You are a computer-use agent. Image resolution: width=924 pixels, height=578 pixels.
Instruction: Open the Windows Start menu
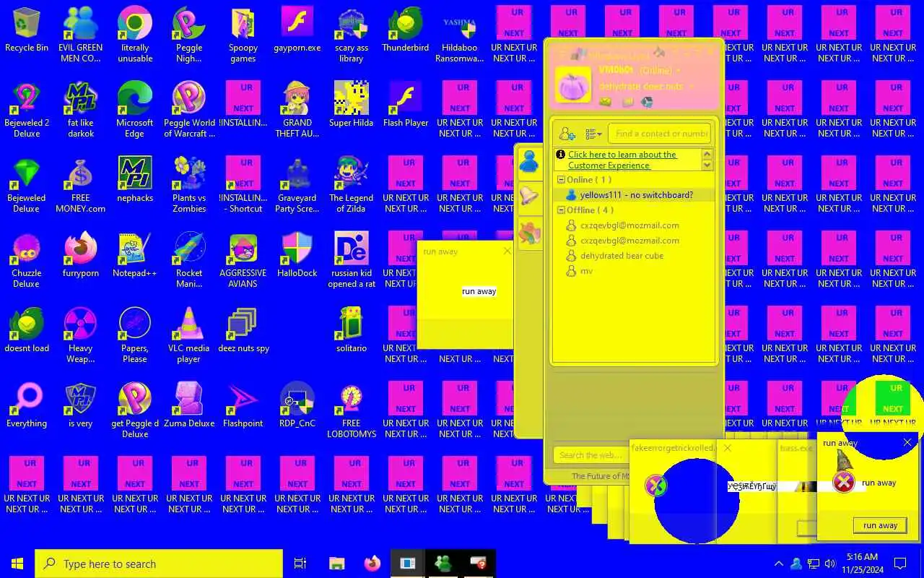coord(17,564)
